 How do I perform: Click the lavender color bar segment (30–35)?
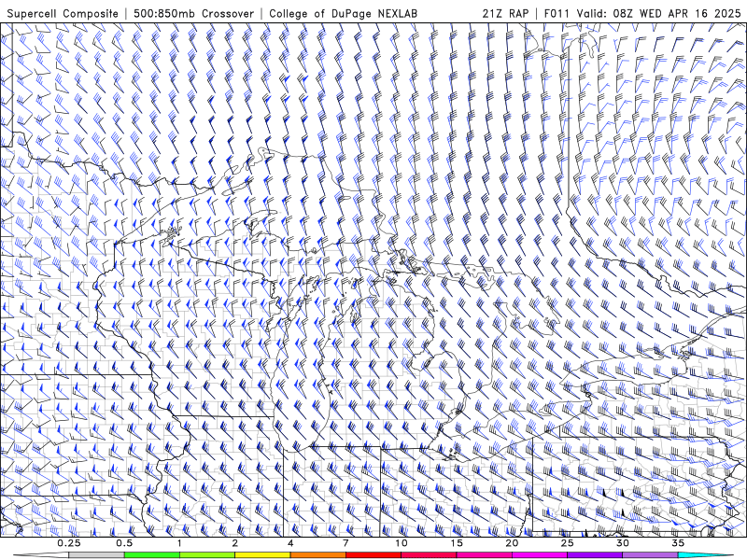[x=650, y=555]
